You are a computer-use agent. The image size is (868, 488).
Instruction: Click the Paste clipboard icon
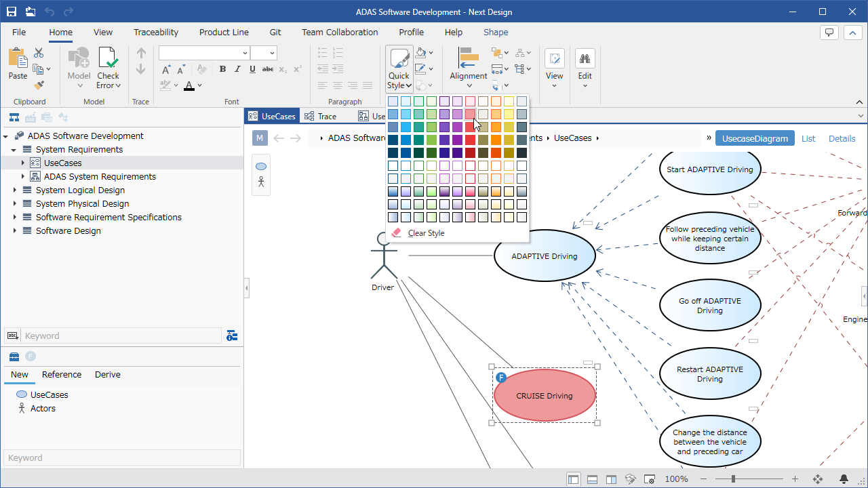[x=18, y=58]
